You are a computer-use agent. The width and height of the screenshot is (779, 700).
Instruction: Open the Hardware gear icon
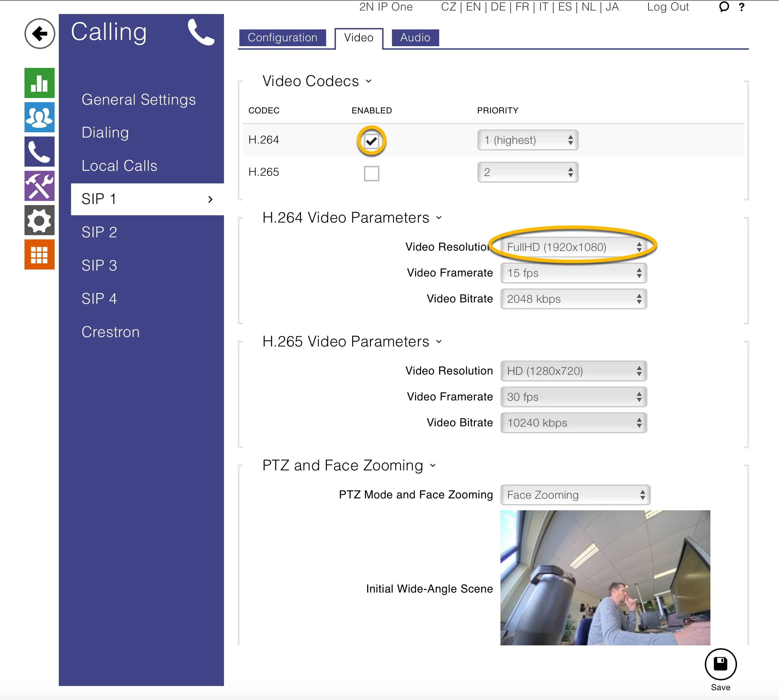(x=40, y=220)
